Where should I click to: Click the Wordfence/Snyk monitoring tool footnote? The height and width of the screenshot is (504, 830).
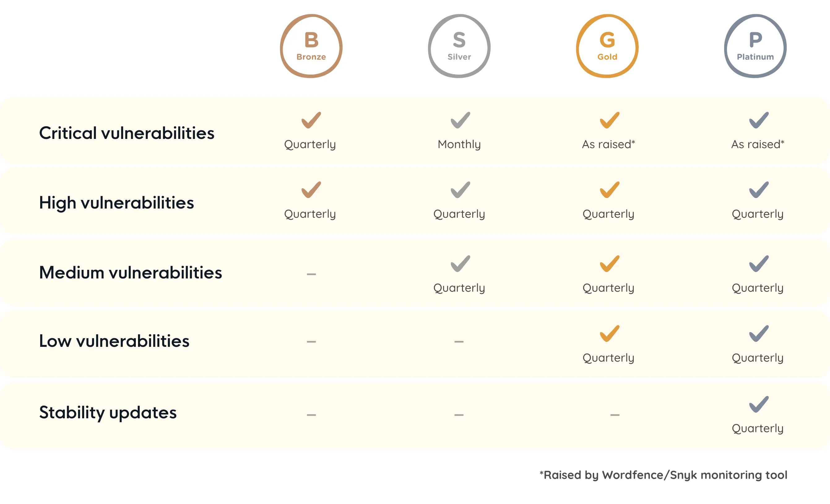[x=663, y=475]
